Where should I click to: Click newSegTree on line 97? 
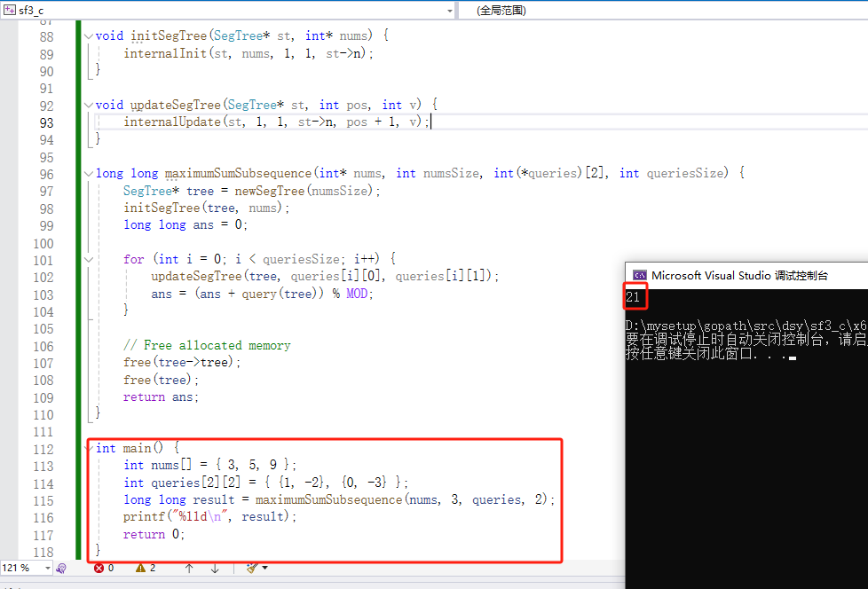pos(270,191)
